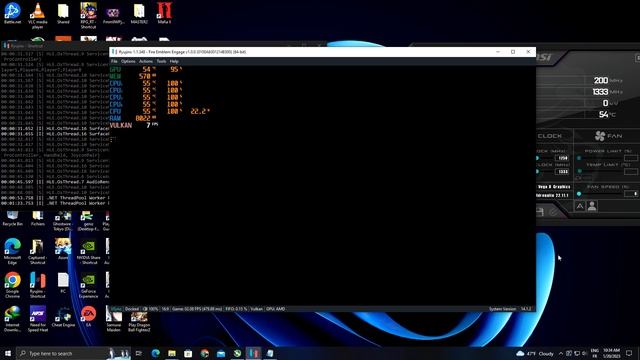Maximize the Ryujinx window

click(513, 52)
